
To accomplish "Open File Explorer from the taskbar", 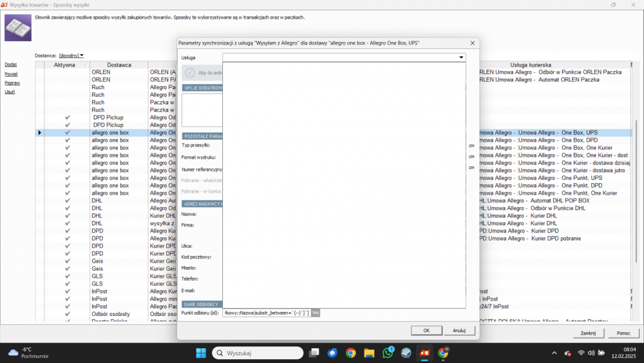I will [369, 353].
